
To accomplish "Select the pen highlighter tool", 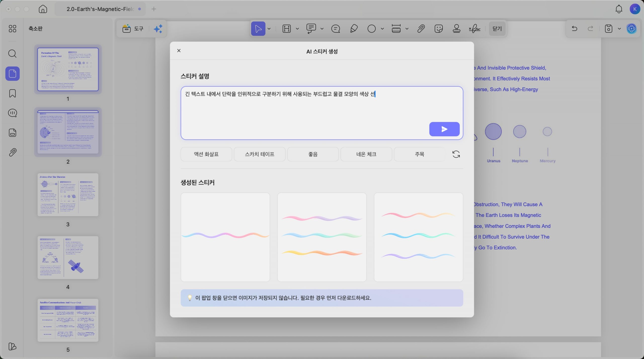I will point(354,29).
